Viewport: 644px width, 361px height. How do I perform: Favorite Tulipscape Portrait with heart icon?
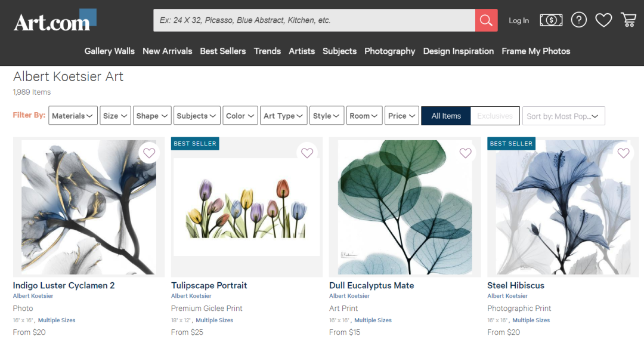pyautogui.click(x=307, y=153)
